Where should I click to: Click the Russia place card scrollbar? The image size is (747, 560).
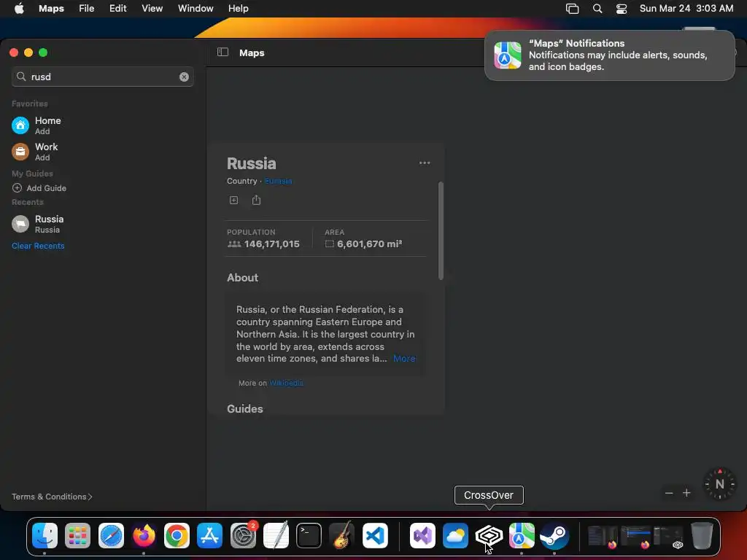pyautogui.click(x=441, y=230)
